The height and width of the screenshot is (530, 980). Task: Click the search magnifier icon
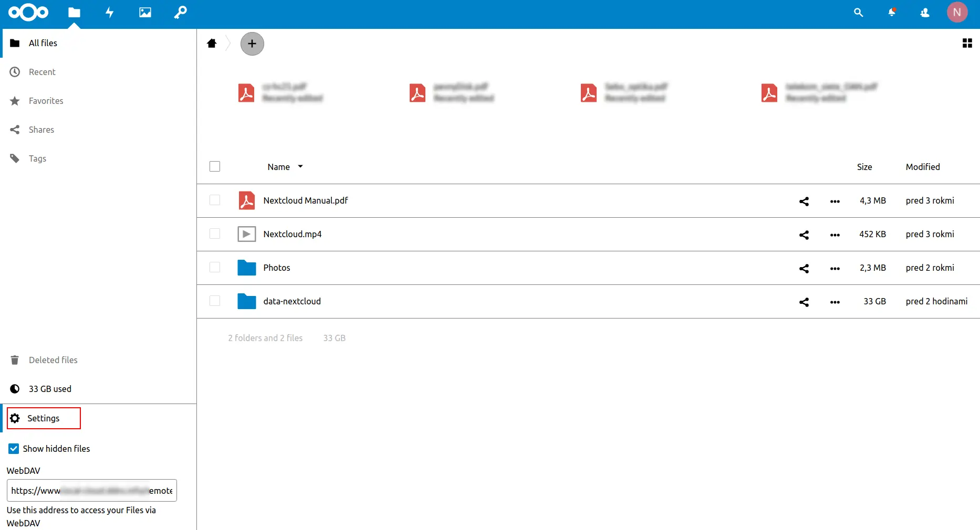click(858, 13)
